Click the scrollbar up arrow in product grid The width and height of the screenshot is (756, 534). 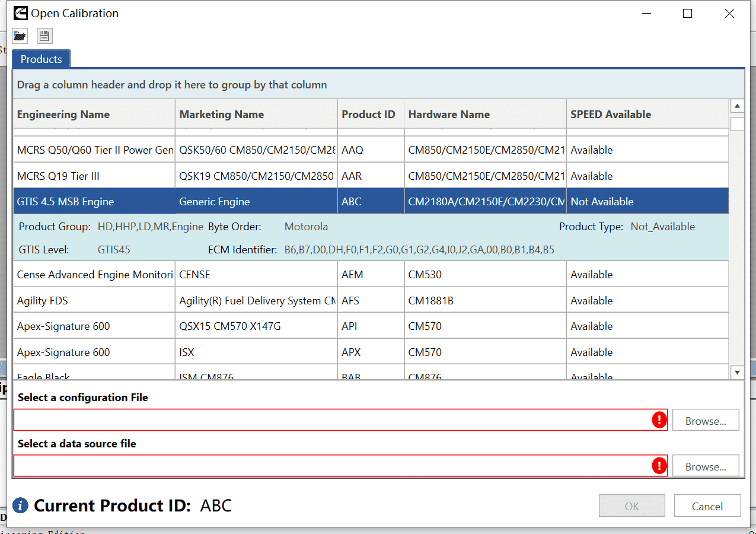tap(737, 107)
